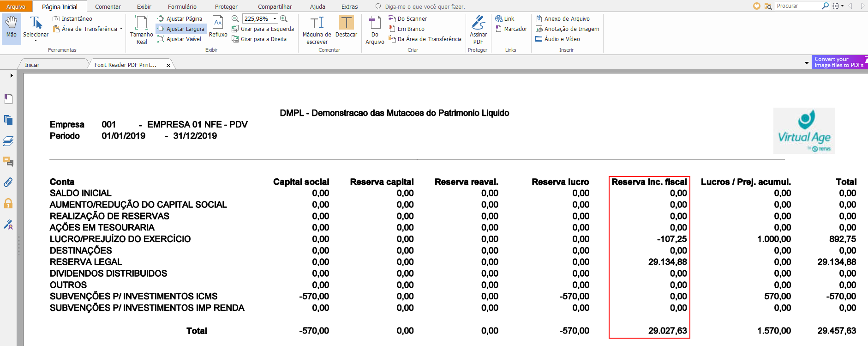Open the comments panel in the sidebar
This screenshot has width=868, height=346.
click(8, 162)
